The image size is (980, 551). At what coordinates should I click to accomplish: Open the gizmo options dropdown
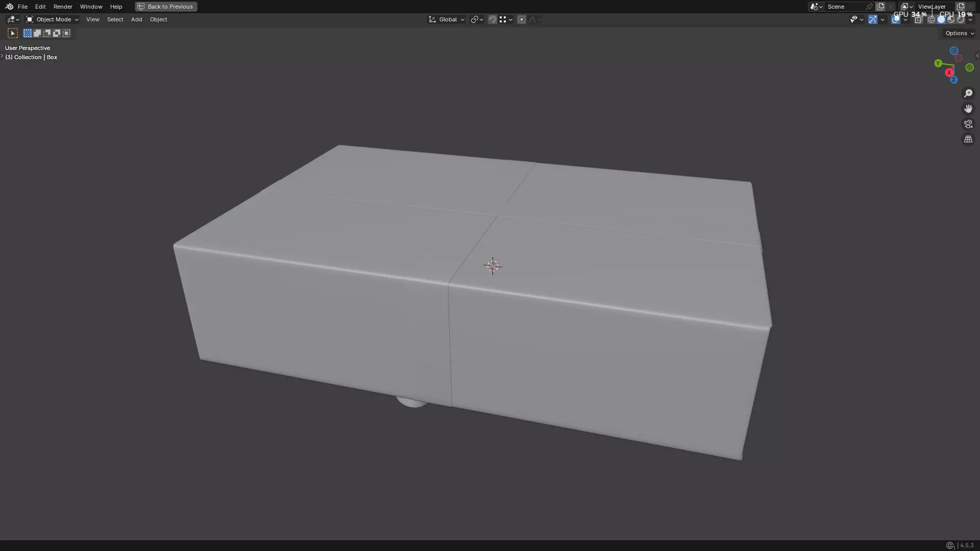[x=883, y=19]
